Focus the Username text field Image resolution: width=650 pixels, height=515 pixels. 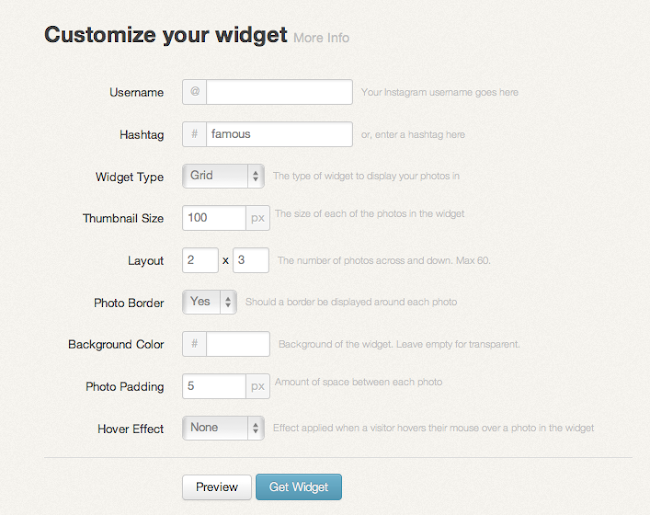coord(279,92)
